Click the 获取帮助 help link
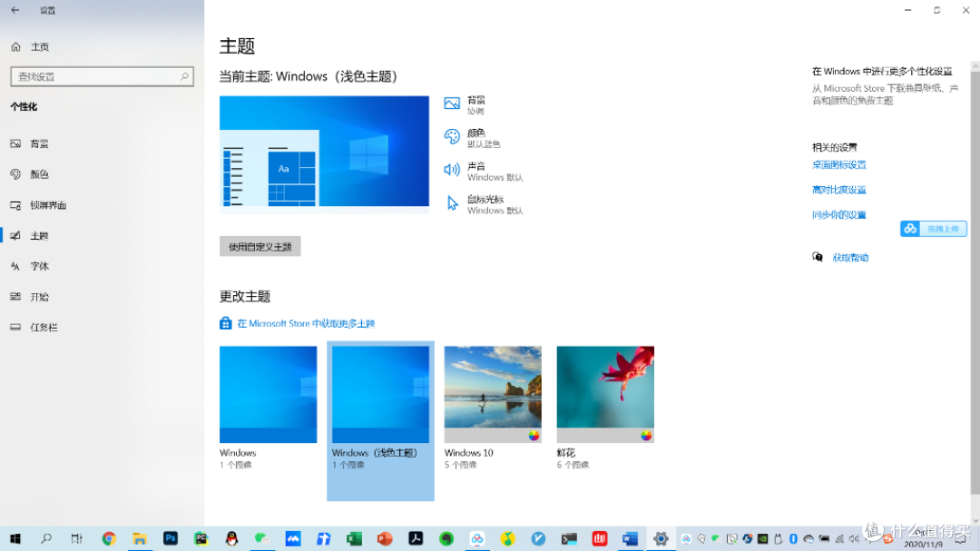Screen dimensions: 980x551 850,258
